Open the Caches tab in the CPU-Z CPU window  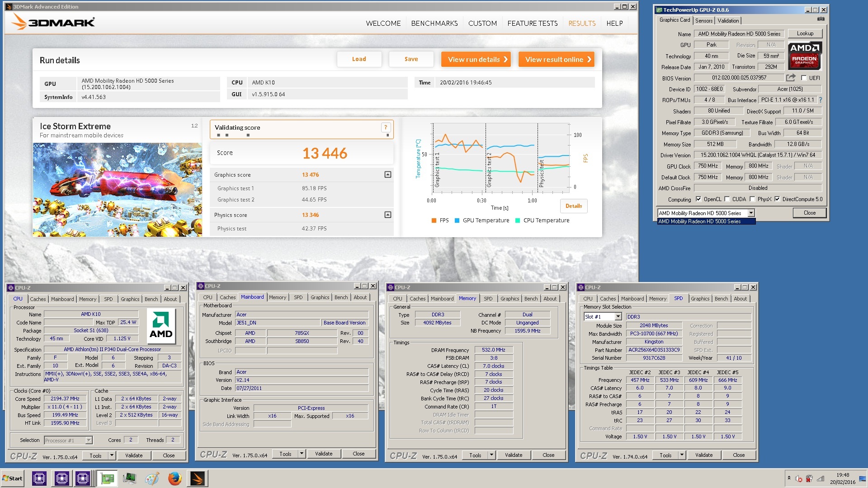click(x=38, y=299)
